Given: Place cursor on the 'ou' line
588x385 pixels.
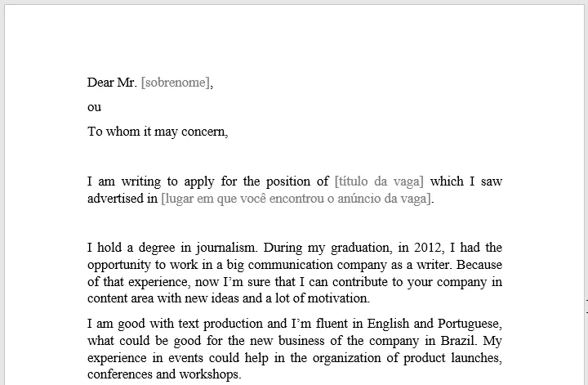Looking at the screenshot, I should pos(94,107).
